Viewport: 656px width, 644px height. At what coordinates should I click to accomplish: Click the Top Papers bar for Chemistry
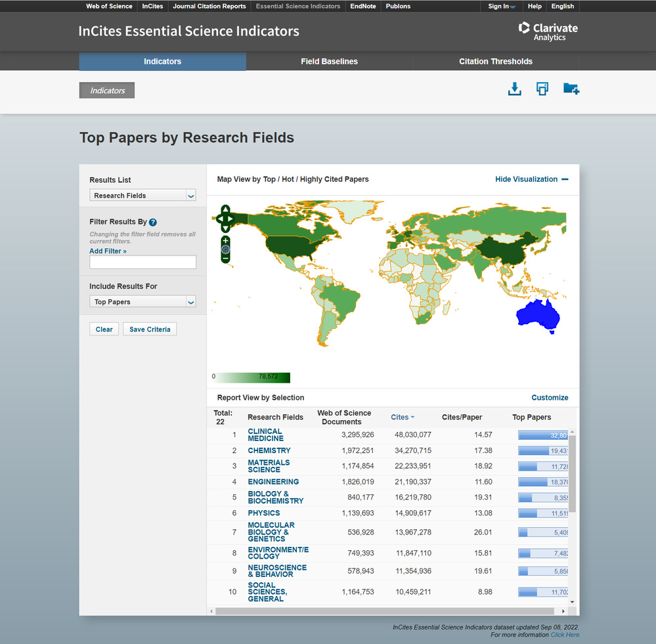click(542, 451)
